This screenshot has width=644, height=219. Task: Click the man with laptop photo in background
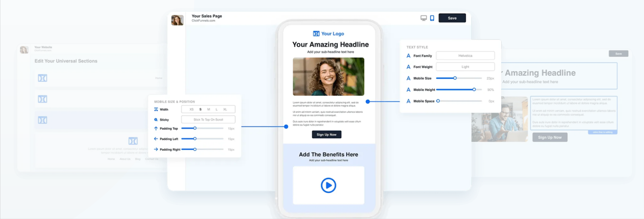(x=500, y=119)
